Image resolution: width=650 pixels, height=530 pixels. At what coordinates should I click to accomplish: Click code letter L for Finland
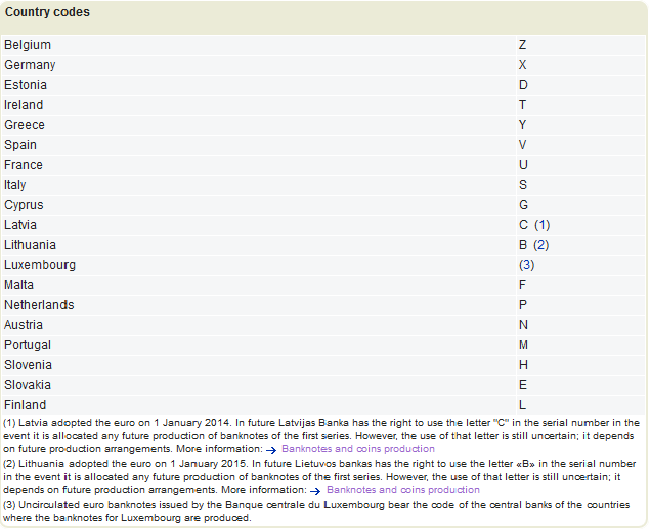pos(522,405)
